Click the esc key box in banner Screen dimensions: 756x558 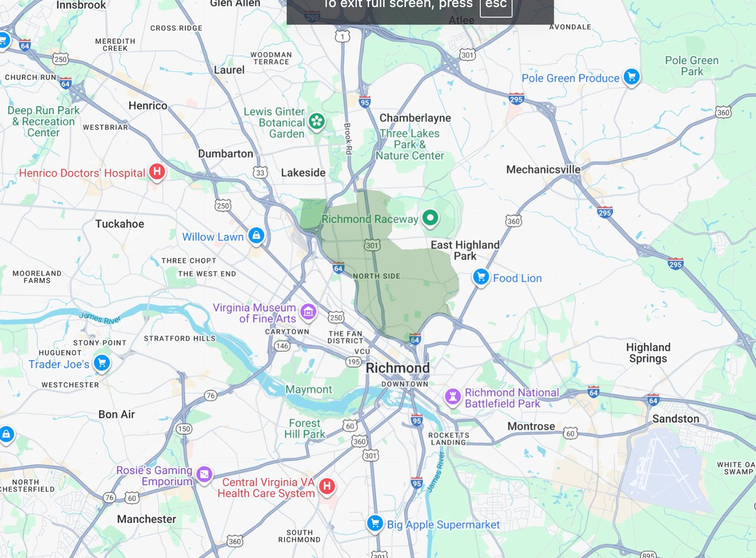tap(496, 5)
